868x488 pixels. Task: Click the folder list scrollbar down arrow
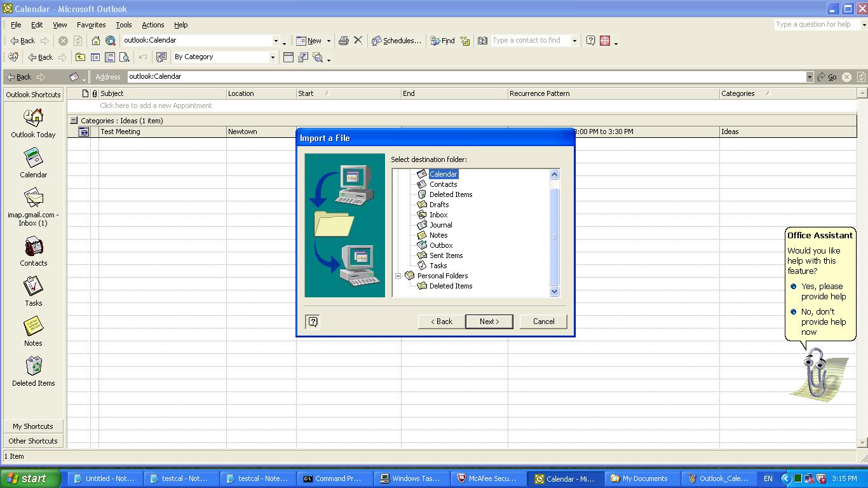554,292
